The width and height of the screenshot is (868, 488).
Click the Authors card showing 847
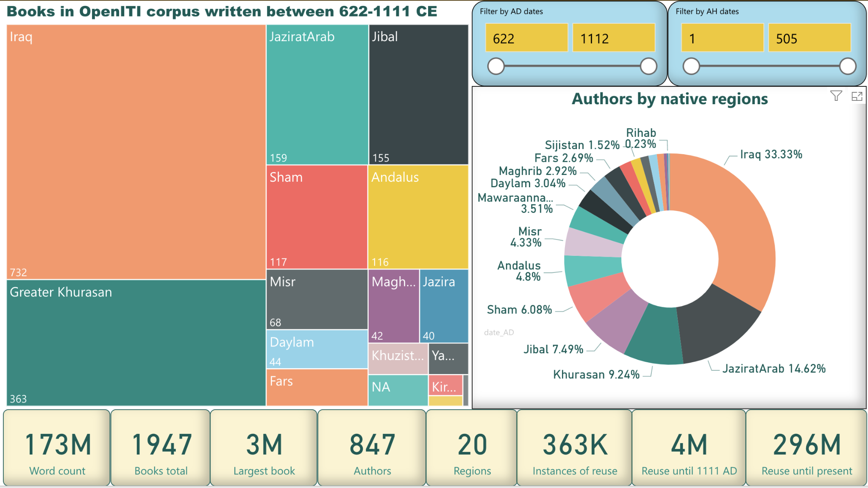click(x=372, y=447)
